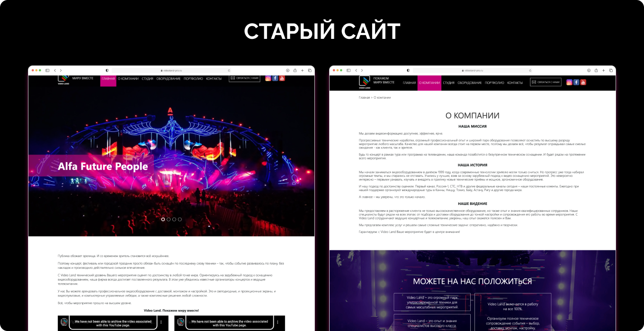Open ПОРТФОЛИО menu item in left window
The height and width of the screenshot is (331, 644).
point(193,79)
